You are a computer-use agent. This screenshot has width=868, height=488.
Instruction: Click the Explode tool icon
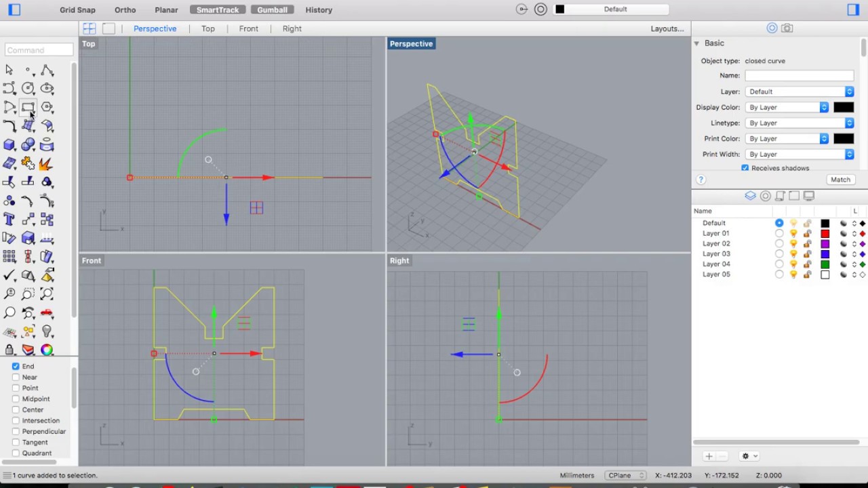click(47, 163)
